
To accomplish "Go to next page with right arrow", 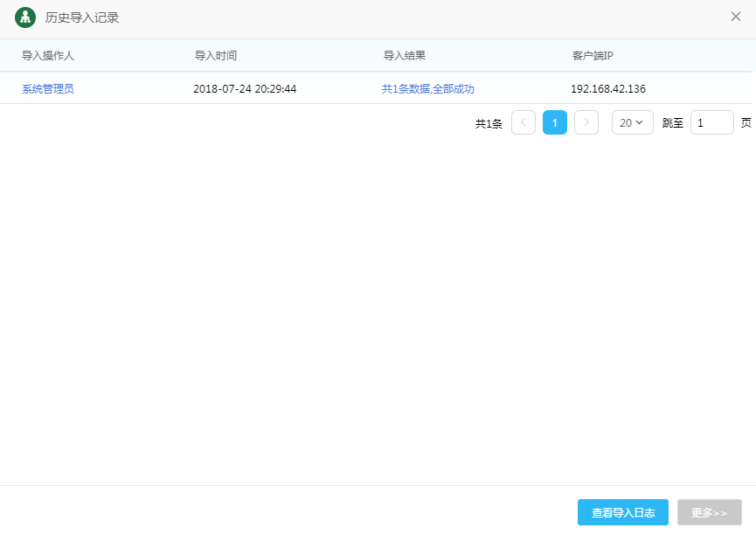I will pyautogui.click(x=586, y=123).
